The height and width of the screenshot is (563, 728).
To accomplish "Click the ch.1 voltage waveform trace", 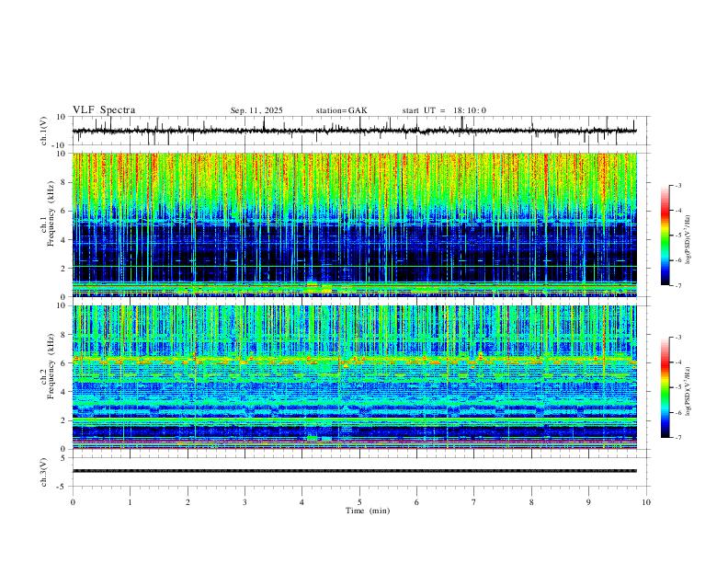I will click(x=354, y=131).
